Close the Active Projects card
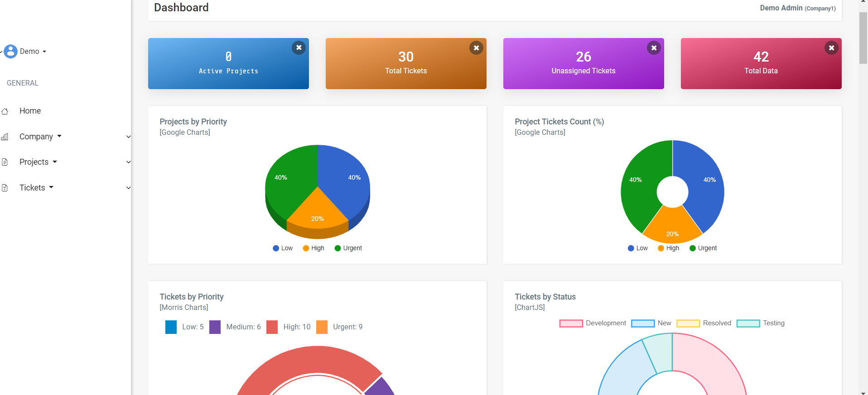Viewport: 868px width, 395px height. point(299,48)
